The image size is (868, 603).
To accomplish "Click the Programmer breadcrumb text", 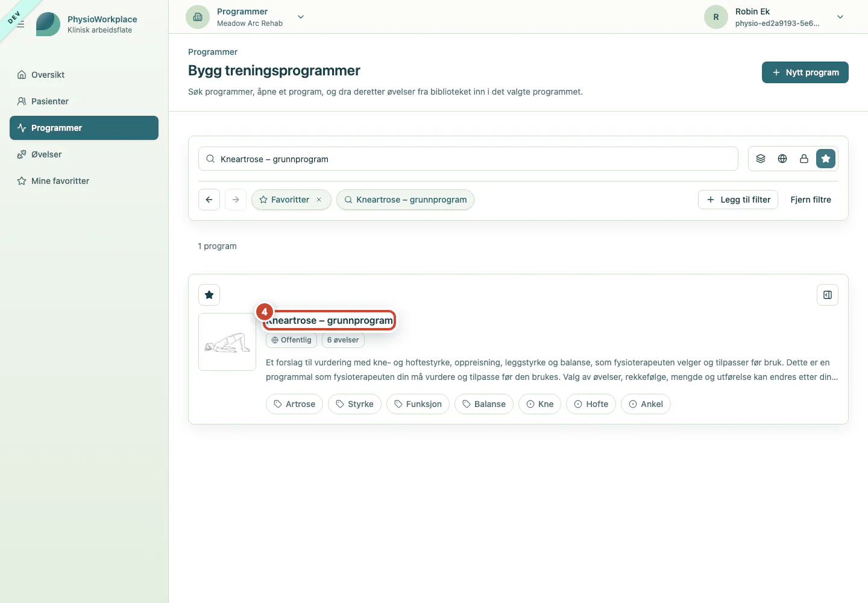I will [213, 52].
